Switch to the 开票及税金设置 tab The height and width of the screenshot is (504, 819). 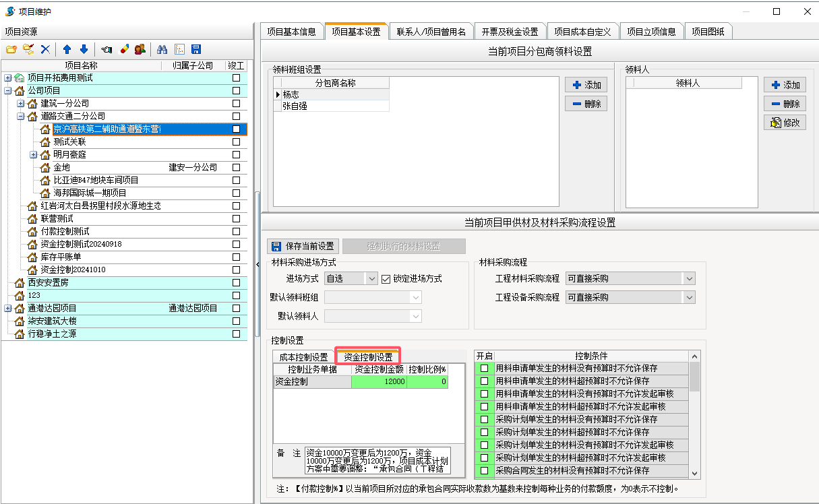click(x=510, y=32)
